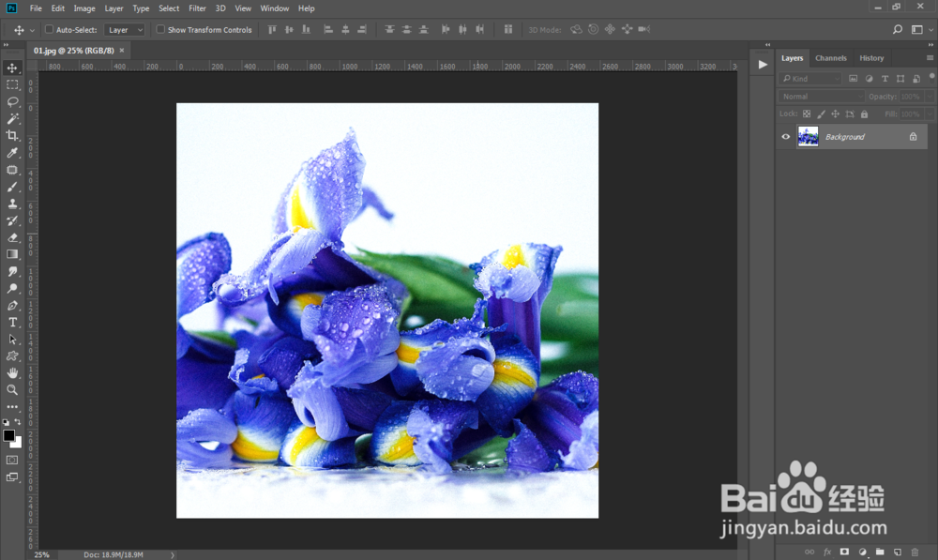The height and width of the screenshot is (560, 938).
Task: Enable the Auto-Select checkbox
Action: click(50, 30)
